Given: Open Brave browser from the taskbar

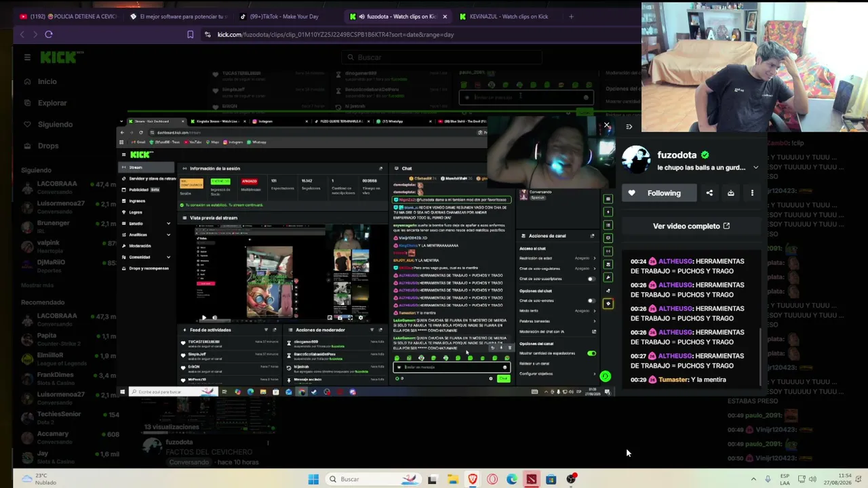Looking at the screenshot, I should [x=473, y=479].
